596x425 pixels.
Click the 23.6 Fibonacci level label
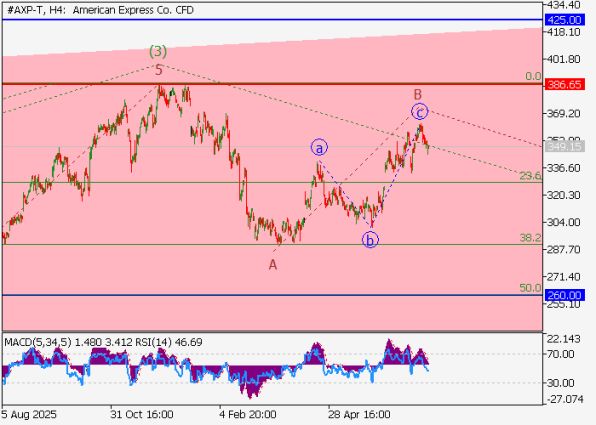[x=530, y=176]
